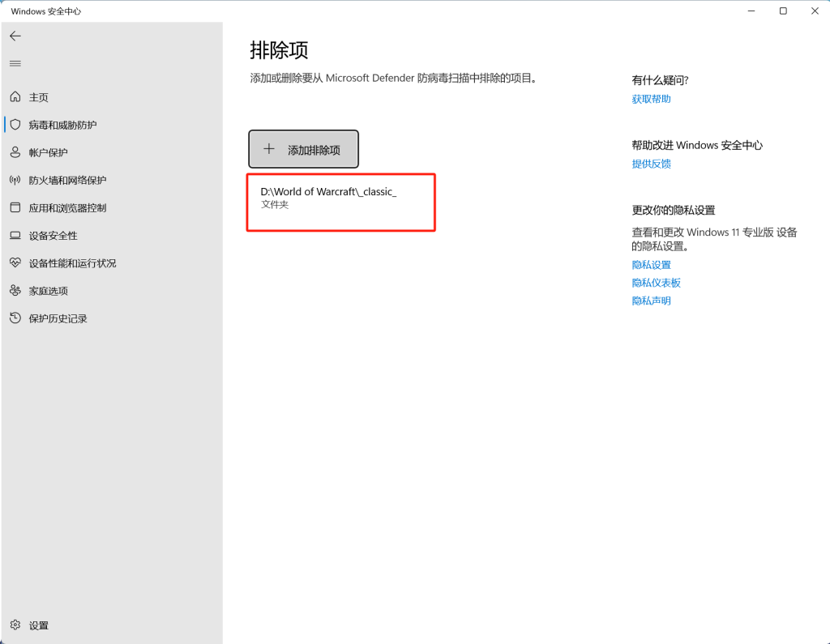Screen dimensions: 830x644
Task: Go to 家庭选项
Action: (112, 291)
